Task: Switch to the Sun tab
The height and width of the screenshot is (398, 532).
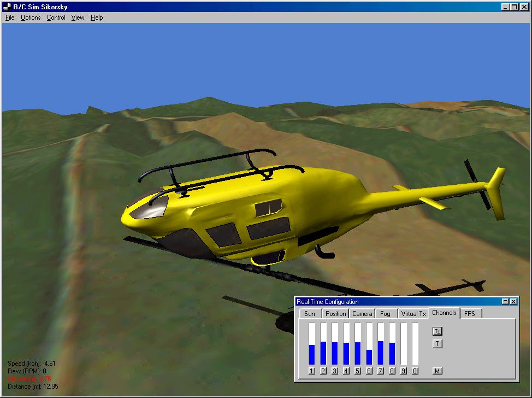Action: click(x=310, y=313)
